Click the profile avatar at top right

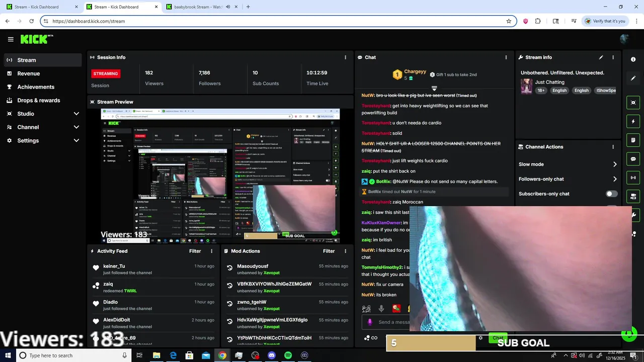(x=625, y=39)
